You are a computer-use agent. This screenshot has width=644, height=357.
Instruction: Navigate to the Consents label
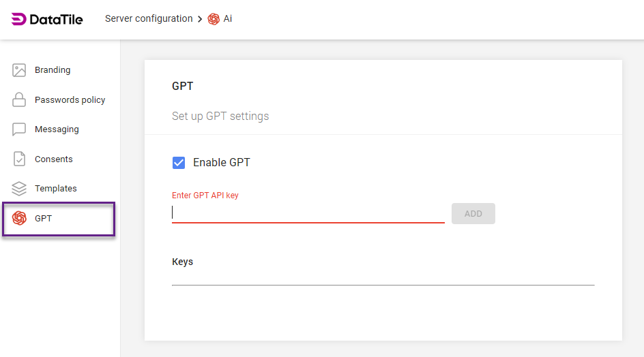coord(54,159)
